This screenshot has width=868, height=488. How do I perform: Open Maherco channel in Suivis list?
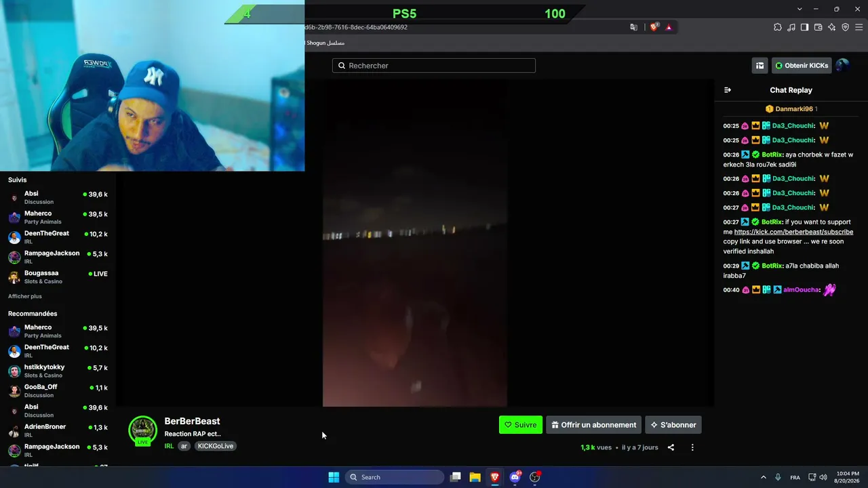tap(58, 217)
